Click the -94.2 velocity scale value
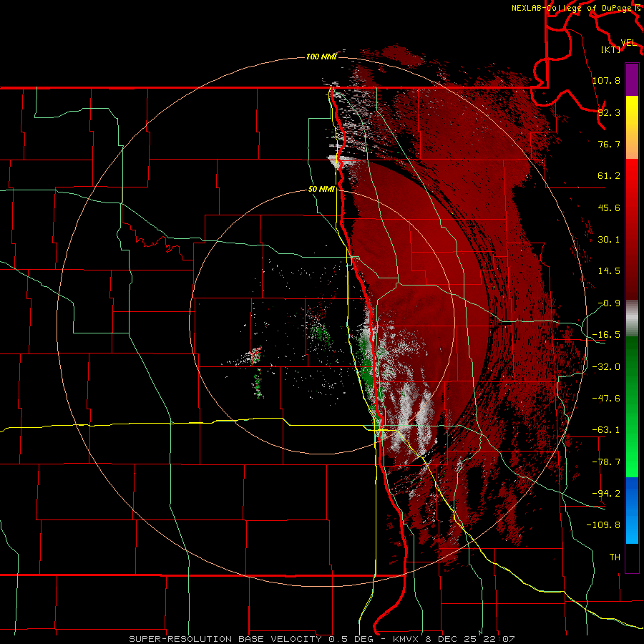The width and height of the screenshot is (644, 644). 606,494
